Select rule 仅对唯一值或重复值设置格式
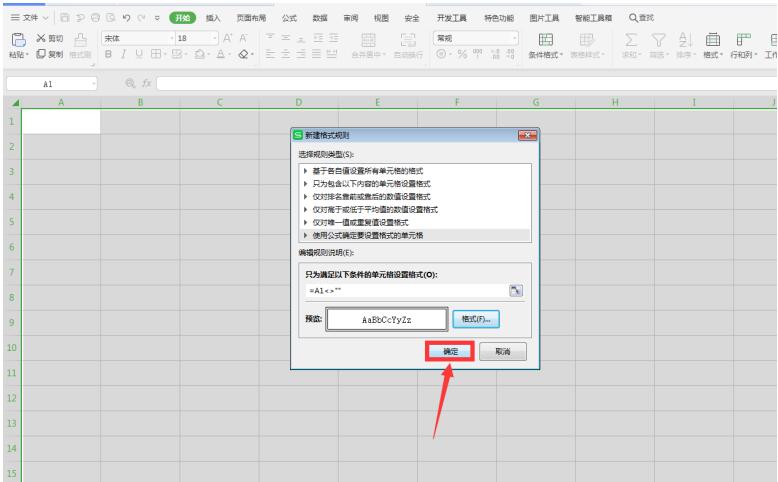Screen dimensions: 778x482 416,222
